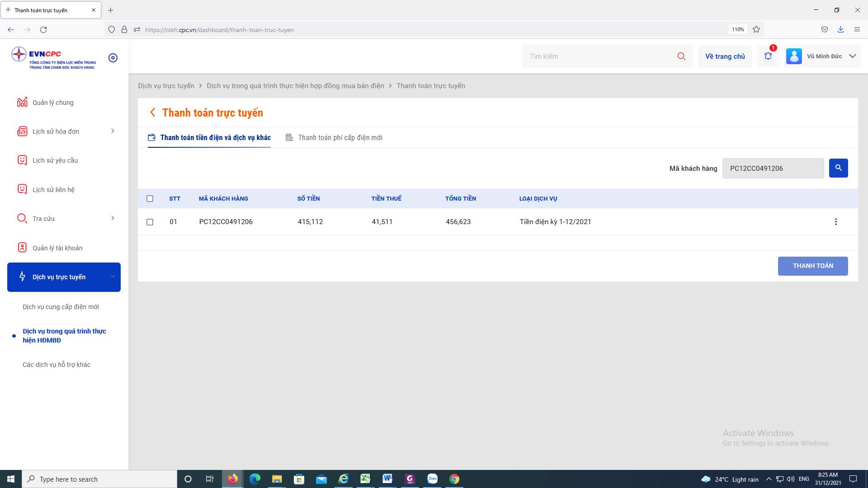
Task: Select Dịch vụ cung cấp điện mới submenu item
Action: tap(61, 307)
